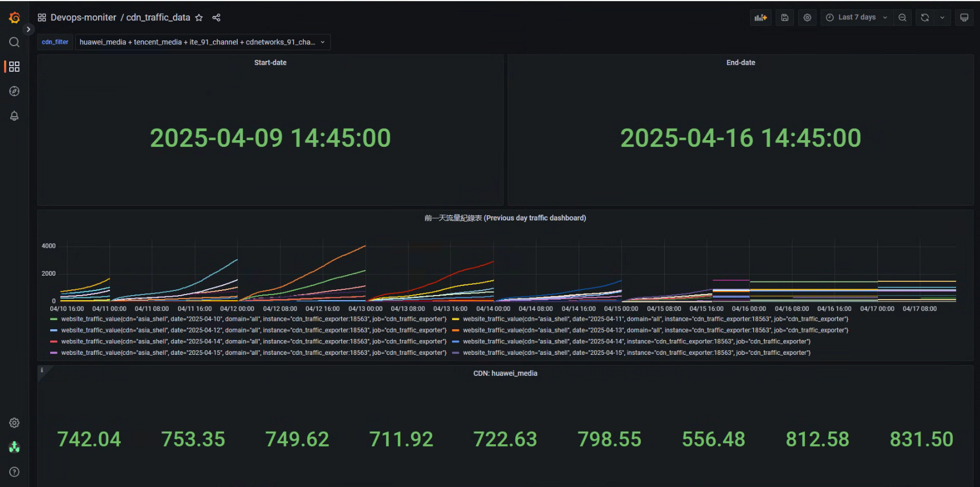
Task: Open the Configuration gear in sidebar
Action: (x=14, y=423)
